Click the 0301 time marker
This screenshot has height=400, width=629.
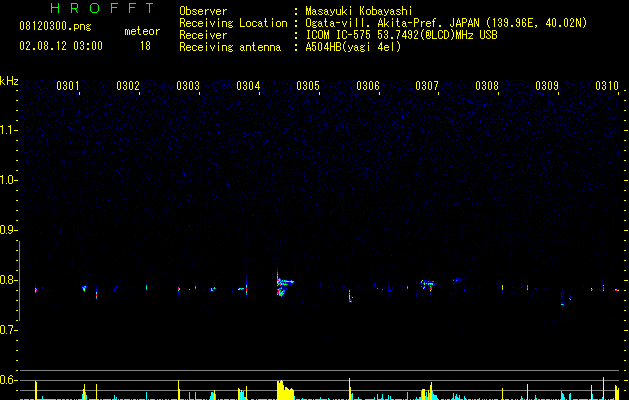pos(68,85)
